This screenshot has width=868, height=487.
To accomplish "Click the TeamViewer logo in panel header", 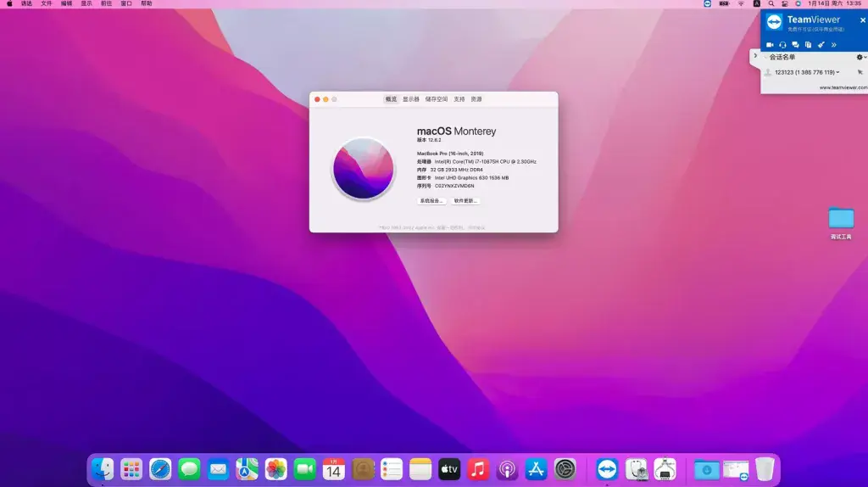I will coord(774,22).
